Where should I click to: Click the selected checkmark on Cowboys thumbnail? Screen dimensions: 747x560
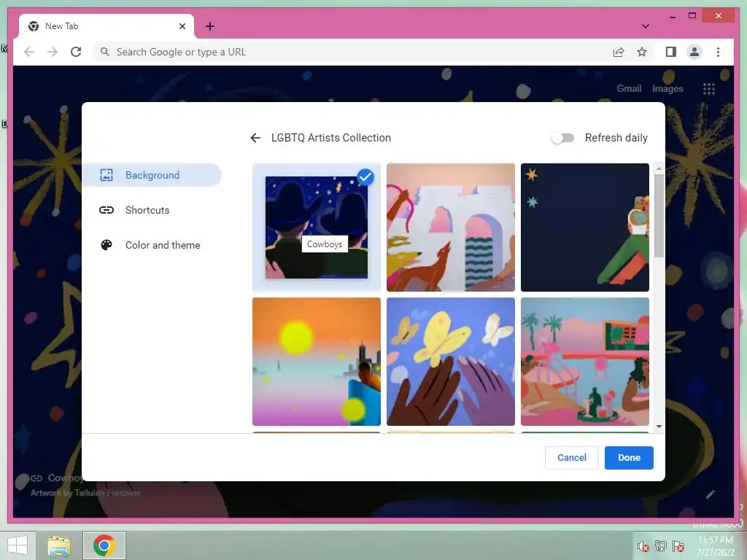365,177
